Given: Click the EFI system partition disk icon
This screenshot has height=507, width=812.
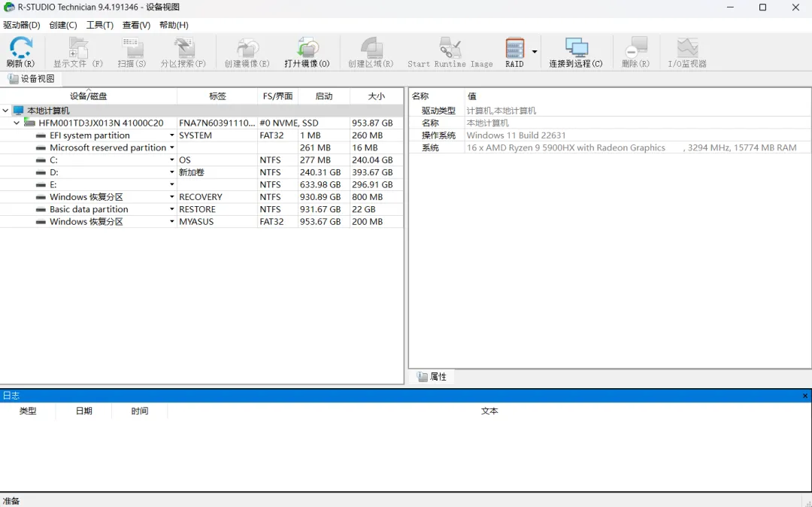Looking at the screenshot, I should tap(41, 135).
